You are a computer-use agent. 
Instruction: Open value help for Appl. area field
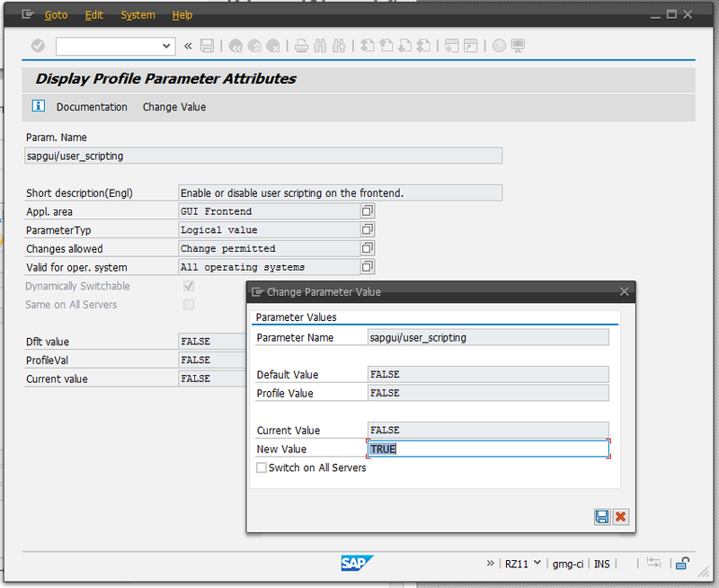click(x=368, y=211)
